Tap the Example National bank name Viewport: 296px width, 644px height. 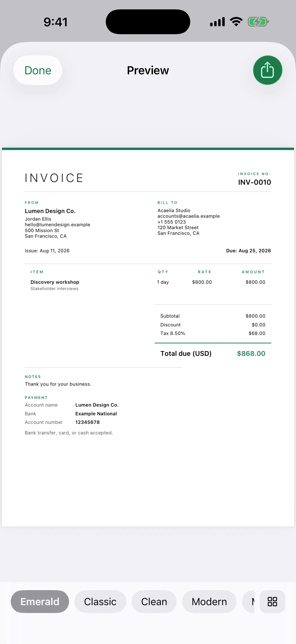click(96, 413)
